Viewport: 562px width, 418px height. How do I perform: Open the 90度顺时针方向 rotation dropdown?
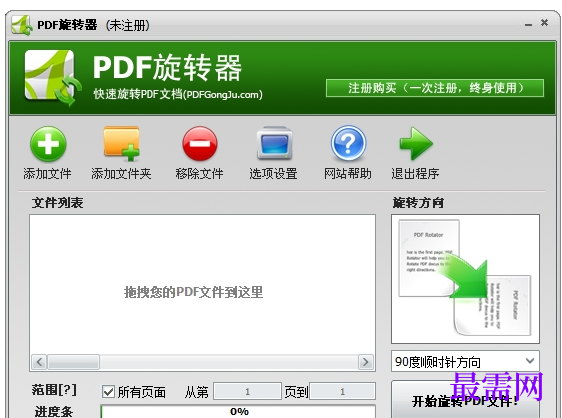pos(465,361)
